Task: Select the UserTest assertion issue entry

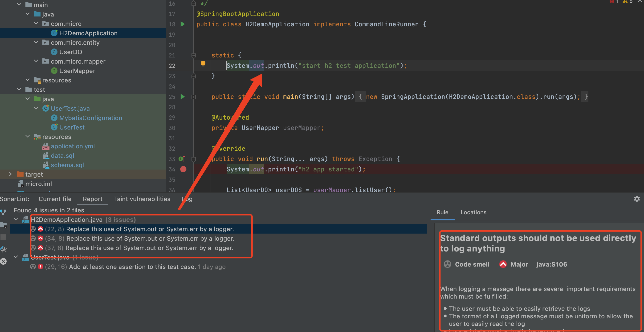Action: 132,267
